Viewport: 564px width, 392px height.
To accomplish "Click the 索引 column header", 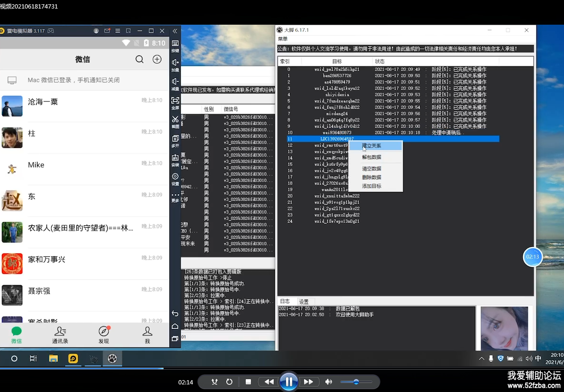I will coord(289,62).
